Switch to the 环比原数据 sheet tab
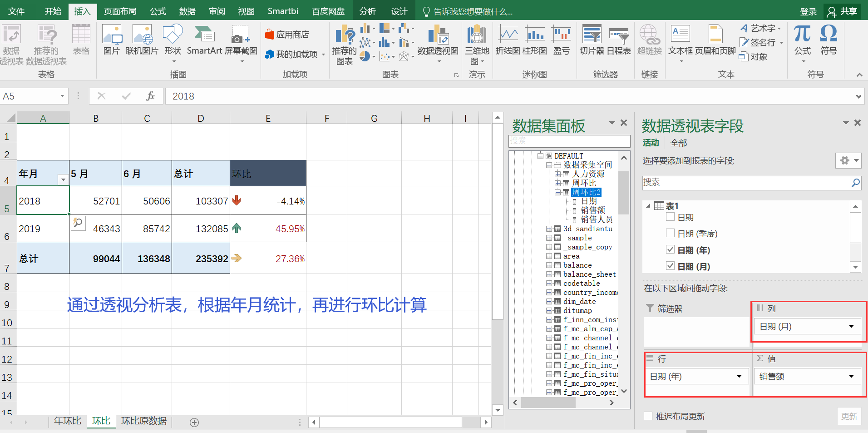The width and height of the screenshot is (868, 433). click(x=144, y=421)
